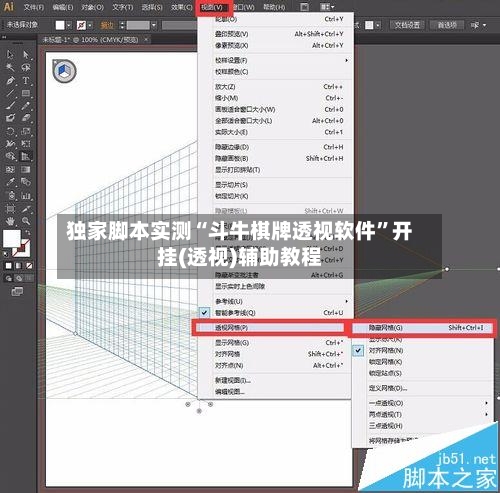Choose 隐藏网格(G) from the submenu
The width and height of the screenshot is (500, 493).
point(423,328)
